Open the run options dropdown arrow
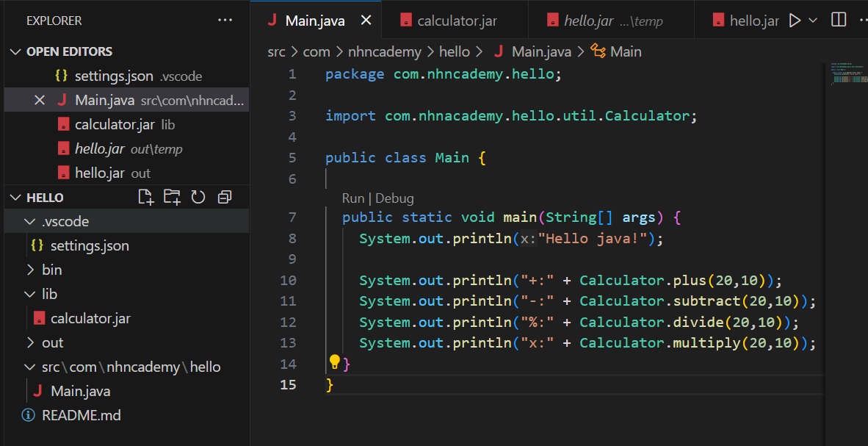Screen dimensions: 868x446 (813, 21)
